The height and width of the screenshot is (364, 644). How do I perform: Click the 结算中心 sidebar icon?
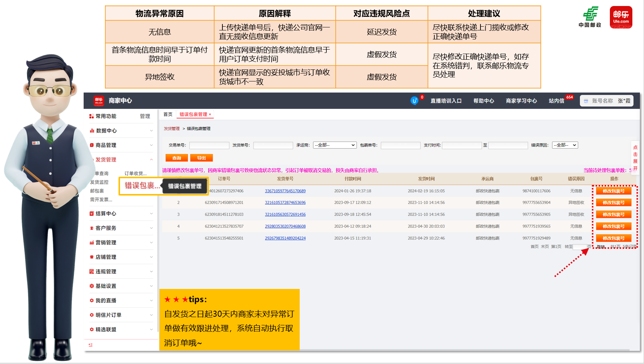(x=92, y=214)
